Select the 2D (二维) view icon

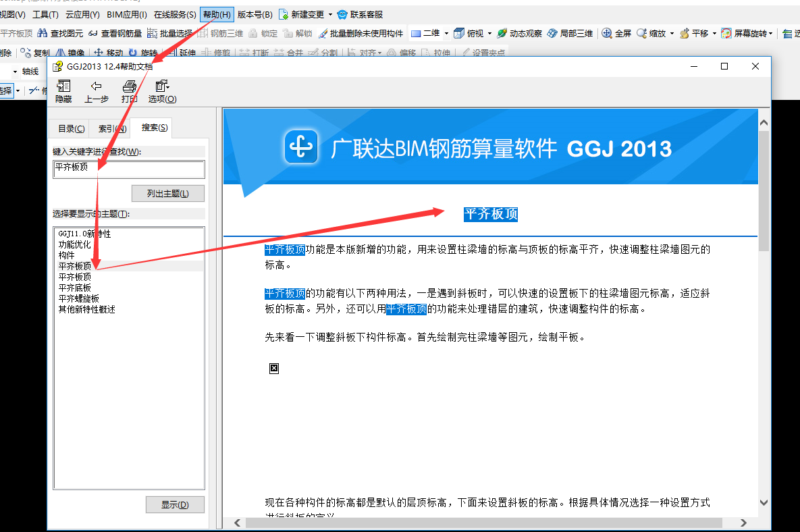[x=416, y=33]
